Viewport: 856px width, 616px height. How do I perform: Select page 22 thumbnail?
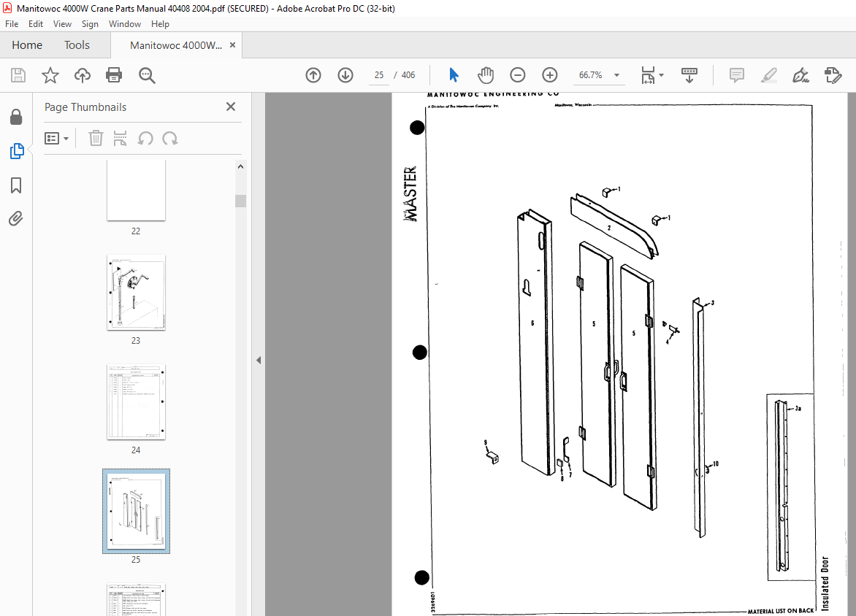pos(136,190)
